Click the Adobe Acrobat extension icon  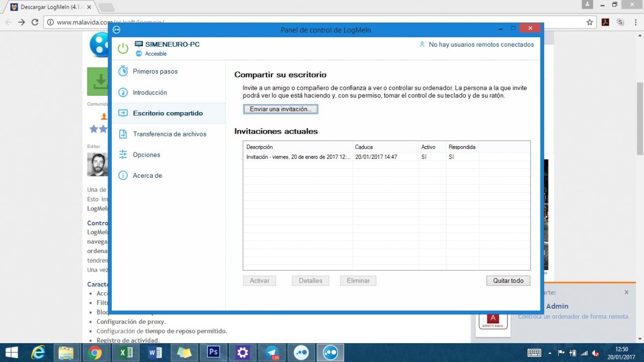coord(605,22)
